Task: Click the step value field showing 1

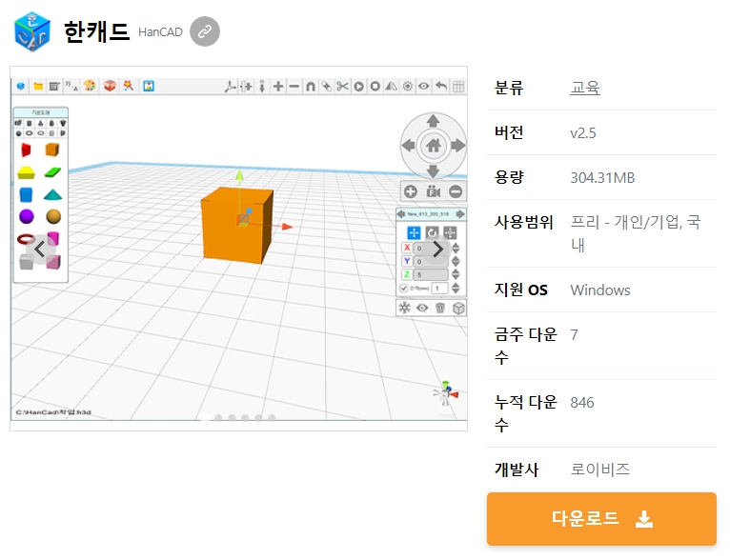Action: tap(439, 289)
